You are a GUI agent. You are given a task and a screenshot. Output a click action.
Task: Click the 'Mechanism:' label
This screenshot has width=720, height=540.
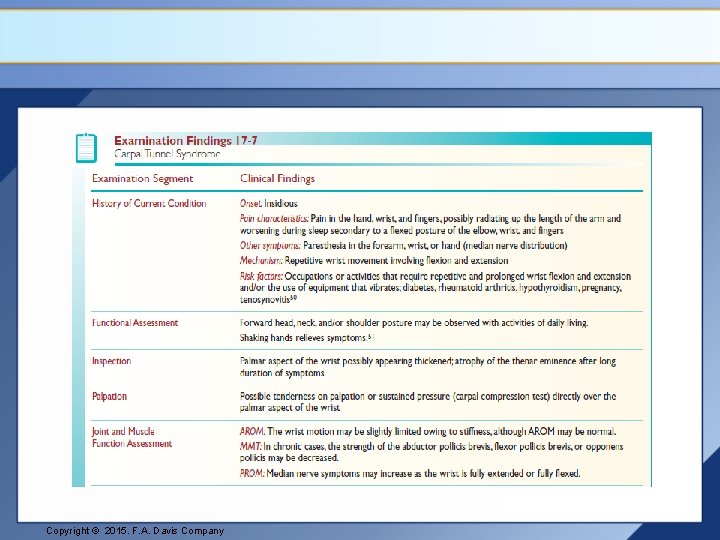click(x=261, y=261)
